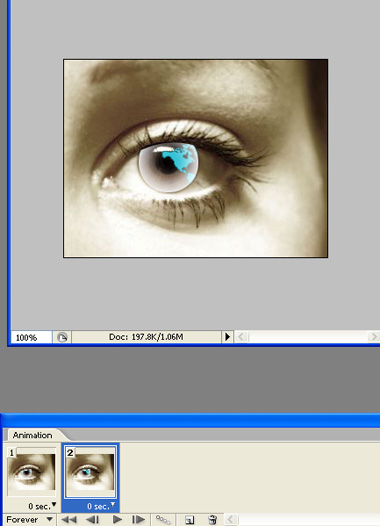Play the animation
Image resolution: width=380 pixels, height=526 pixels.
[117, 520]
